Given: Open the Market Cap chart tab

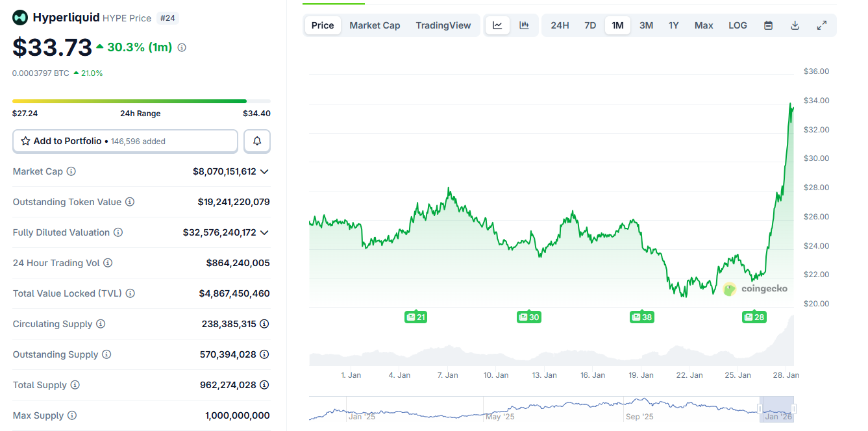Looking at the screenshot, I should click(x=375, y=25).
